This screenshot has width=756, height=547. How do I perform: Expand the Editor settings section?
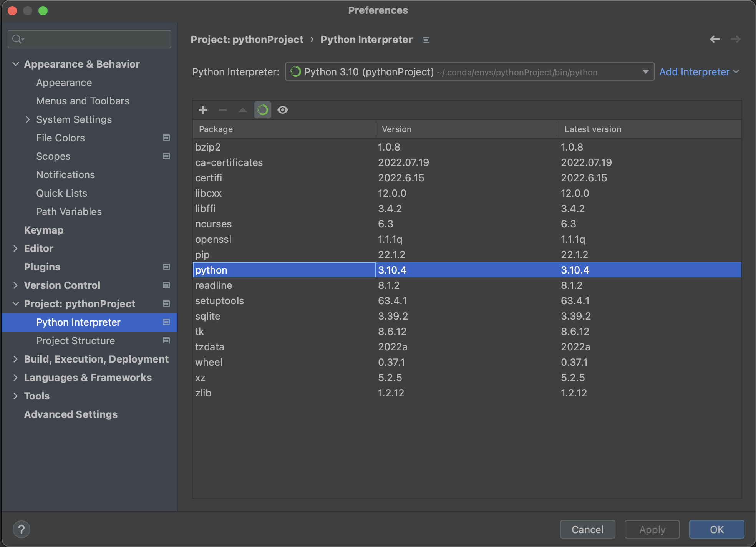tap(16, 249)
